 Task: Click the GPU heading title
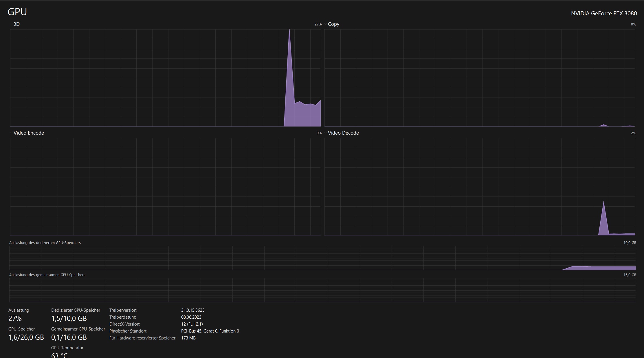point(17,12)
